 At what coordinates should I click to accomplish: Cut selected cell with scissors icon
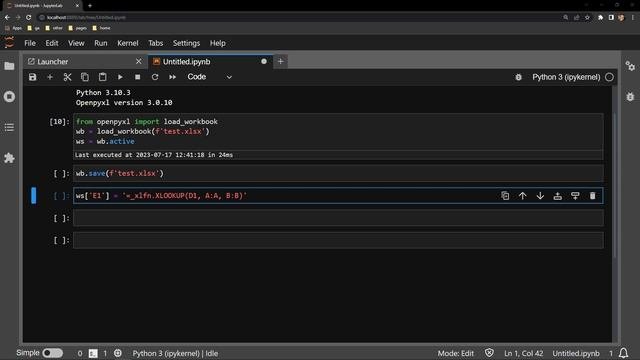pyautogui.click(x=67, y=77)
